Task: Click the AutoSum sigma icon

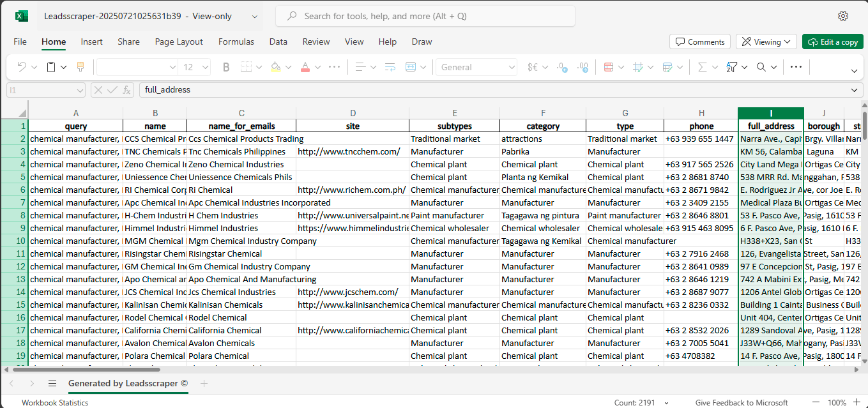Action: point(703,67)
